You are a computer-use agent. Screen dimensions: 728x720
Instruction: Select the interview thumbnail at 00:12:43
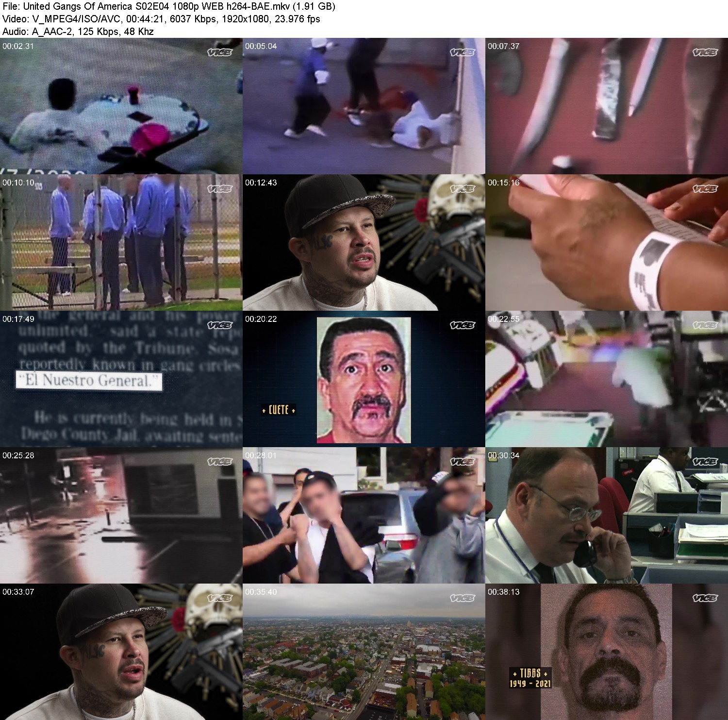(364, 242)
